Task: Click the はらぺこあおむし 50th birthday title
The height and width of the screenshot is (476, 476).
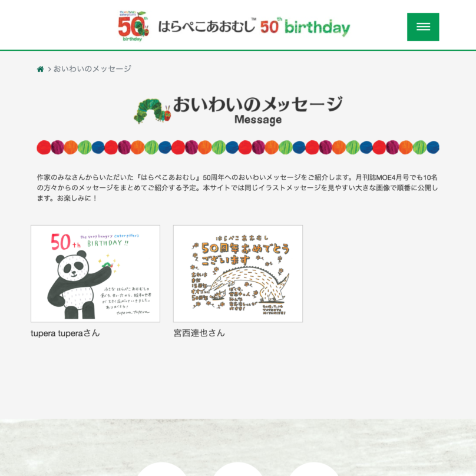Action: click(x=254, y=27)
